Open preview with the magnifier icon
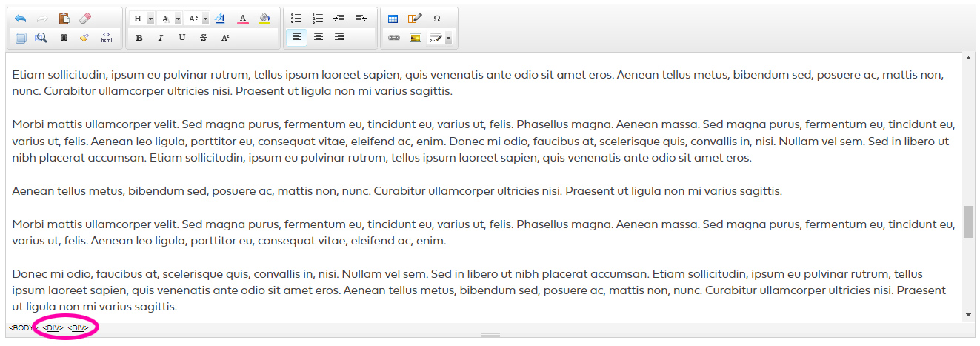Image resolution: width=980 pixels, height=346 pixels. [42, 38]
